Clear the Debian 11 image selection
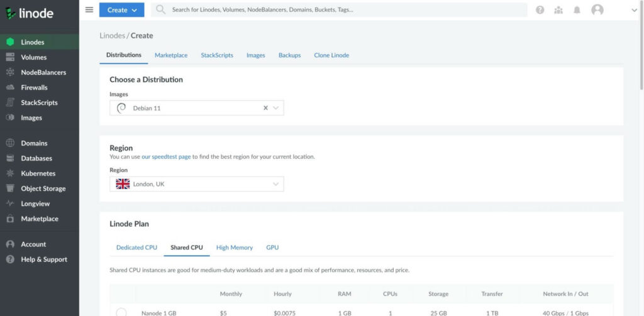This screenshot has width=644, height=316. [265, 108]
